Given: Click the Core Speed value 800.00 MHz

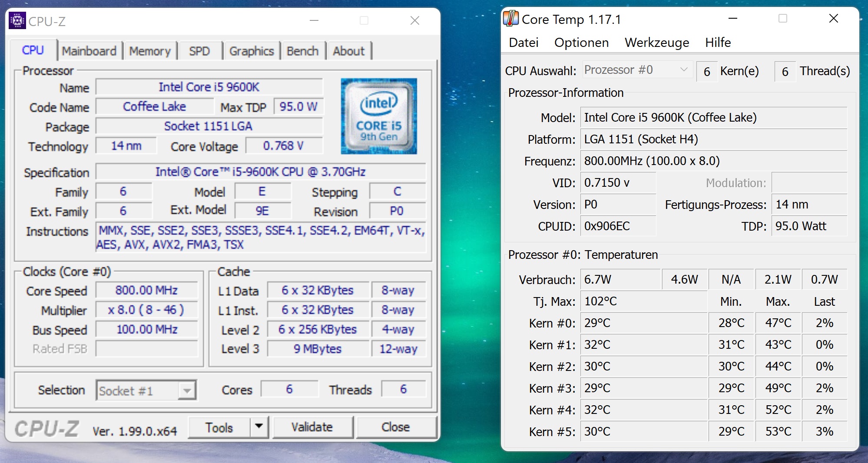Looking at the screenshot, I should pos(146,290).
